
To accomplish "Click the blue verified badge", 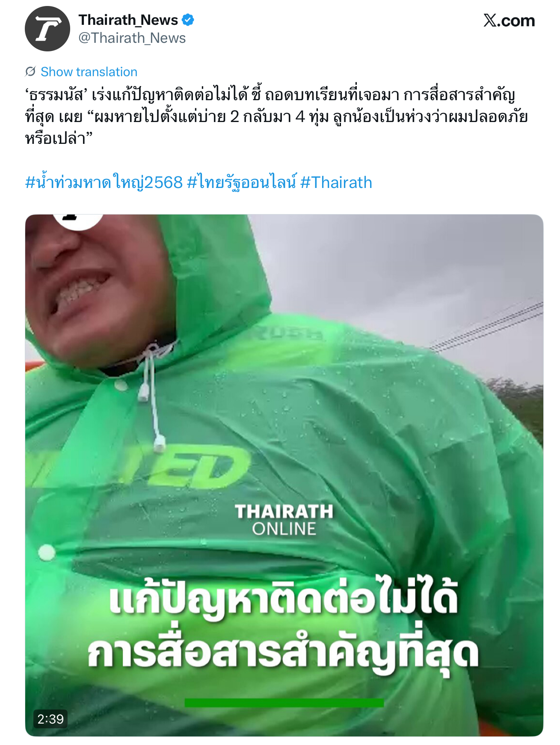I will pos(188,20).
